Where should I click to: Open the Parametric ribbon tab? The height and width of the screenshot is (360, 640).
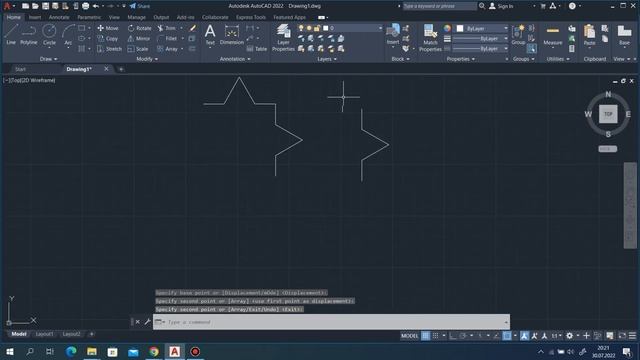(89, 17)
